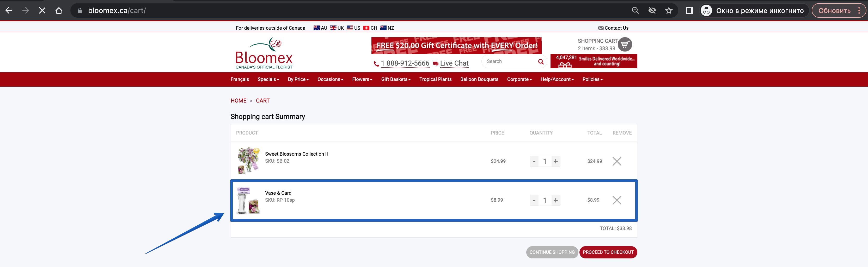The width and height of the screenshot is (868, 267).
Task: Open the Sweet Blossoms Collection II thumbnail
Action: [x=249, y=160]
